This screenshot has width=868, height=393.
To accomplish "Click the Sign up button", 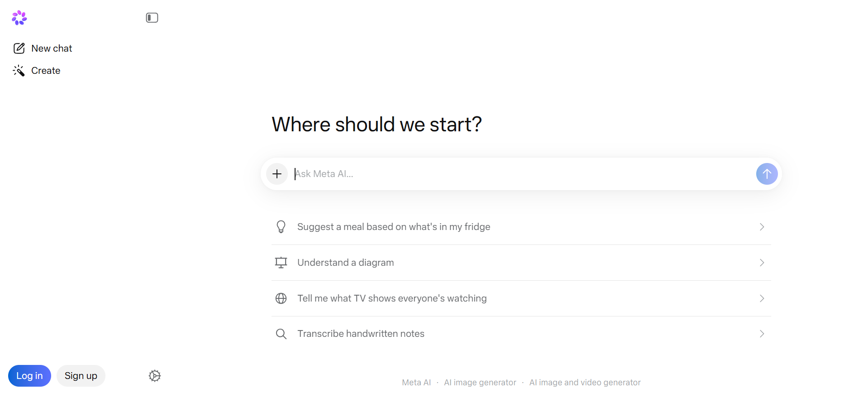I will click(x=81, y=376).
